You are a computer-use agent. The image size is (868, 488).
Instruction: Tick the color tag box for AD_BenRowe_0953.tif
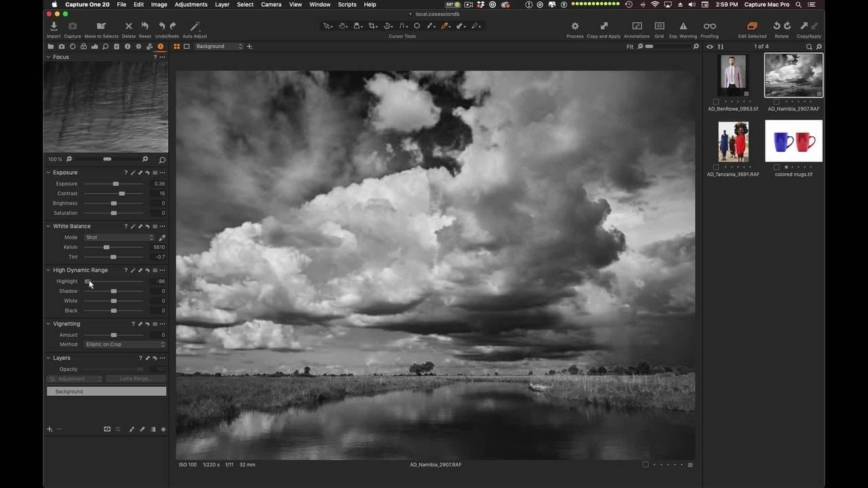tap(716, 102)
